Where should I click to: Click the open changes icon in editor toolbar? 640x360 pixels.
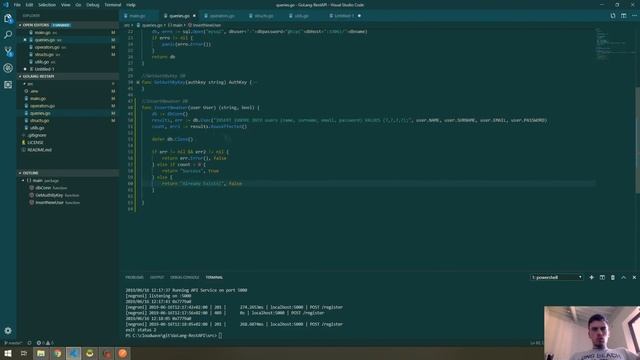tap(613, 16)
